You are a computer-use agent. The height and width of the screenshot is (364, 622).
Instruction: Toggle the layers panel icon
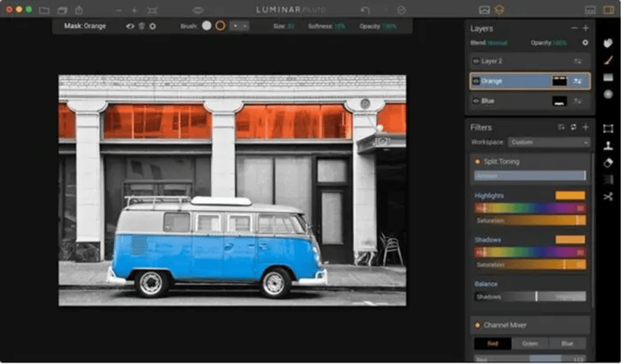click(499, 10)
